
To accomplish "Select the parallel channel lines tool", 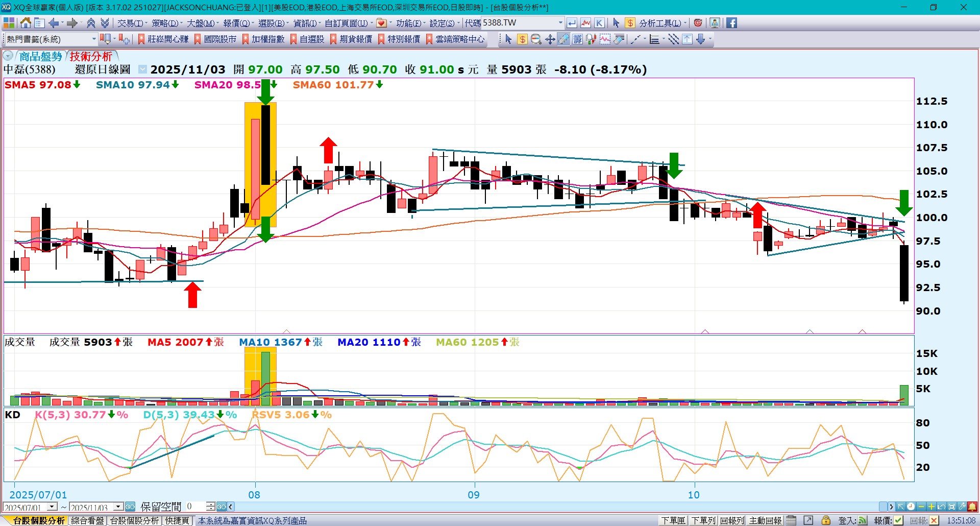I will tap(673, 39).
